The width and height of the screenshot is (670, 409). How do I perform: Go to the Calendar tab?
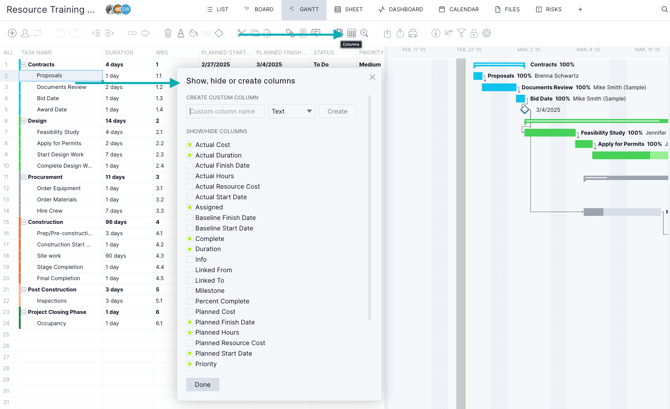[458, 9]
